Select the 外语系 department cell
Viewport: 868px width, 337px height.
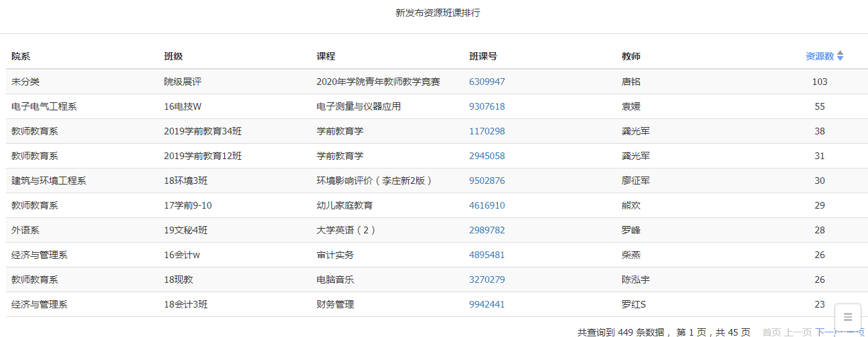click(25, 230)
